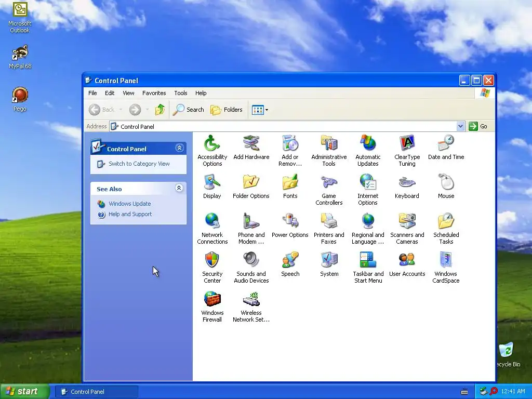Select Control Panel taskbar button
Viewport: 532px width, 399px height.
[x=96, y=392]
